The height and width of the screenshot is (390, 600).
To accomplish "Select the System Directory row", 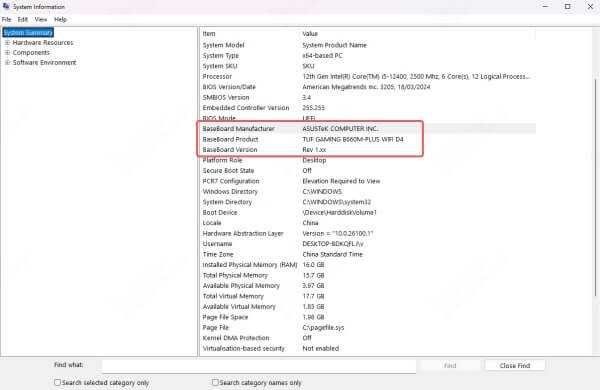I will (368, 202).
